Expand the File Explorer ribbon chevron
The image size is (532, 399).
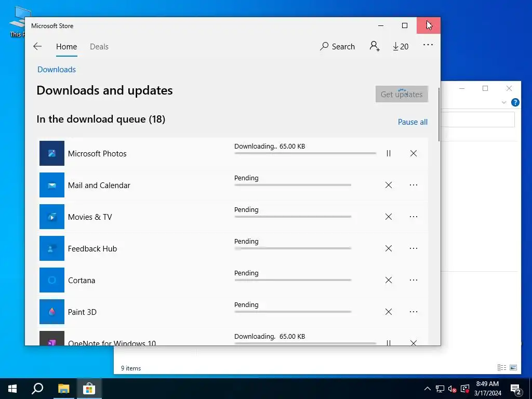click(504, 102)
